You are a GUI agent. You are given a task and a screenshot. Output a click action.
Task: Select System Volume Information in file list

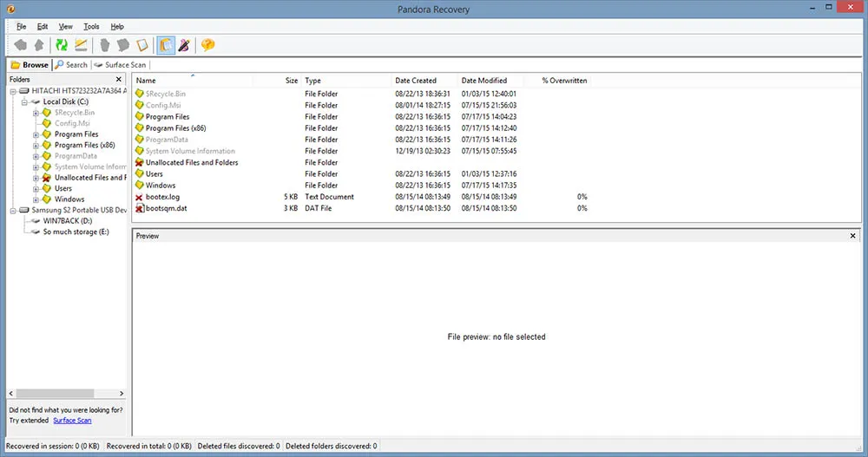[x=190, y=151]
